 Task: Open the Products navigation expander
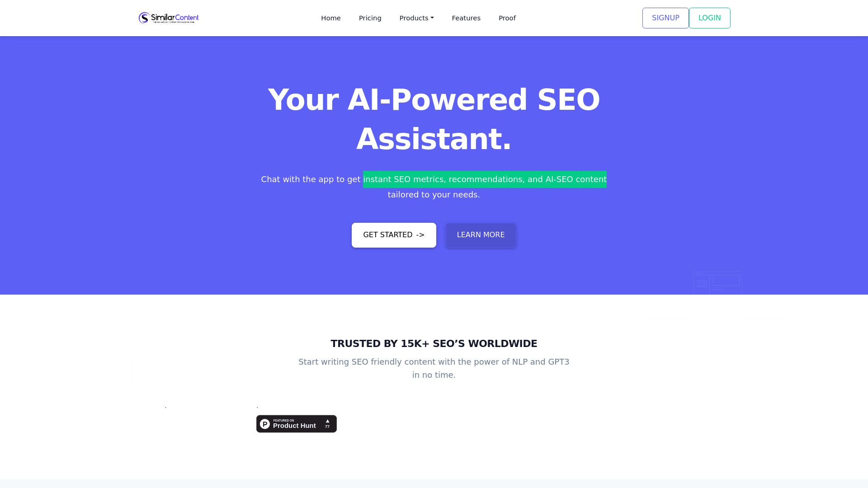(417, 18)
